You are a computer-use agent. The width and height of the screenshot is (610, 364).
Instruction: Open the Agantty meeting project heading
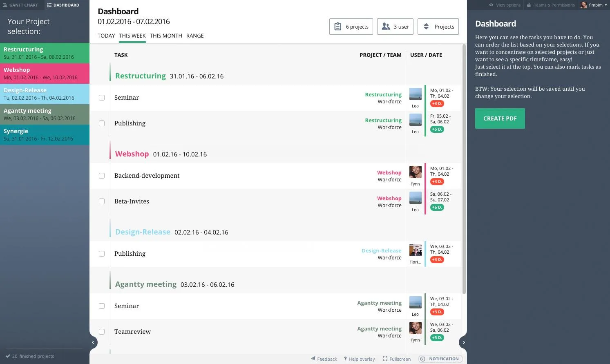coord(146,284)
